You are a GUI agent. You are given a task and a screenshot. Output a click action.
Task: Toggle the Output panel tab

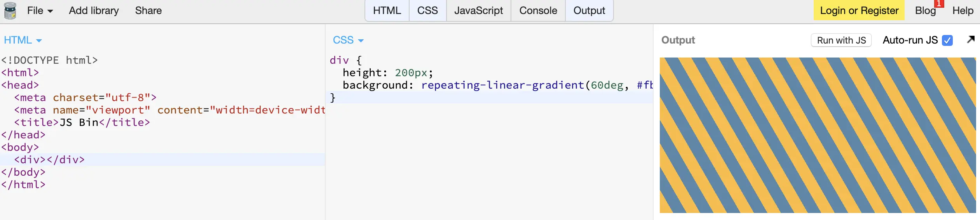589,10
